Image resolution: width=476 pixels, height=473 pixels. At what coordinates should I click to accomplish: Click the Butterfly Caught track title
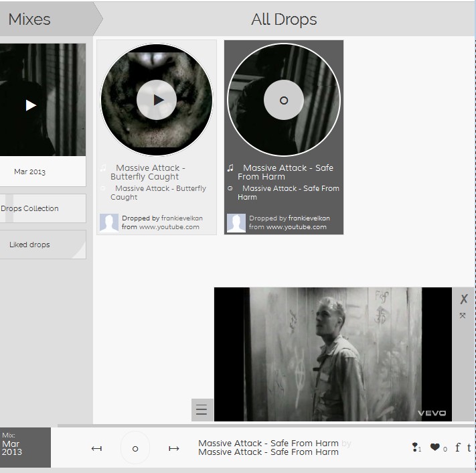(148, 172)
